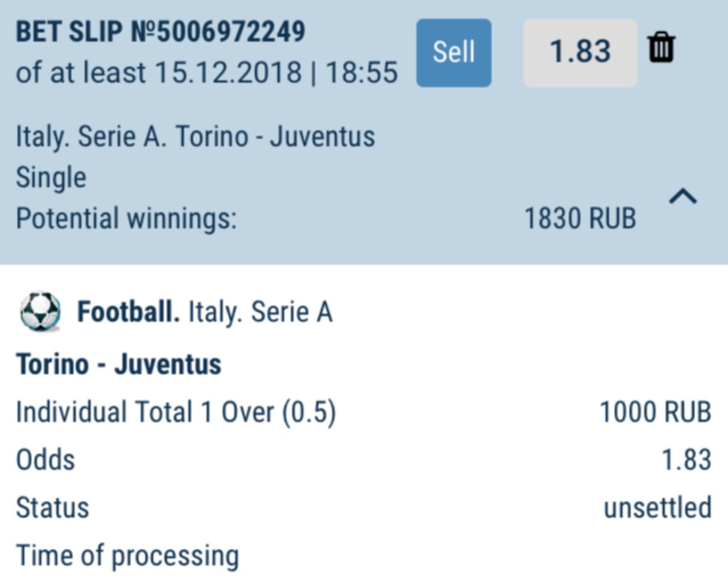Click the Potential winnings label
Viewport: 728px width, 583px height.
126,218
